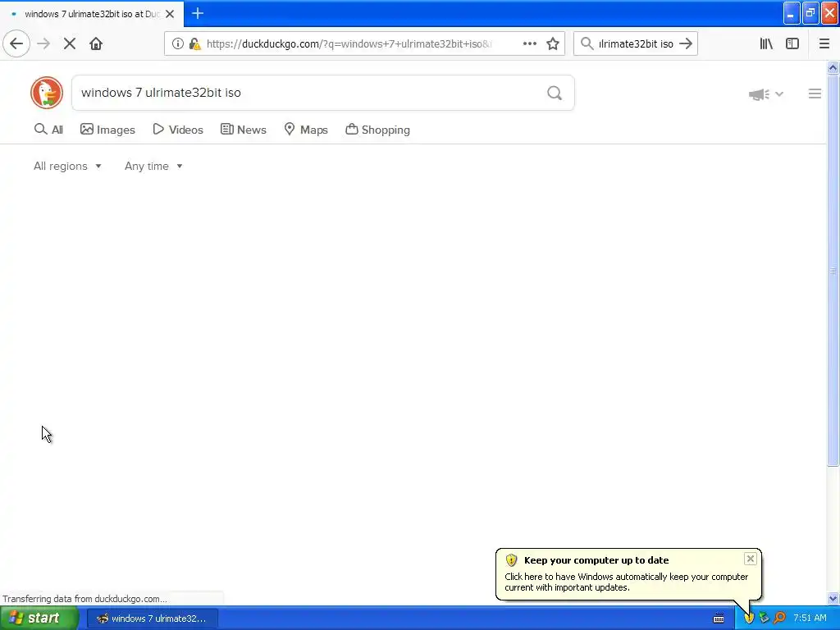Image resolution: width=840 pixels, height=630 pixels.
Task: Open the Library bookmarks icon
Action: click(766, 44)
